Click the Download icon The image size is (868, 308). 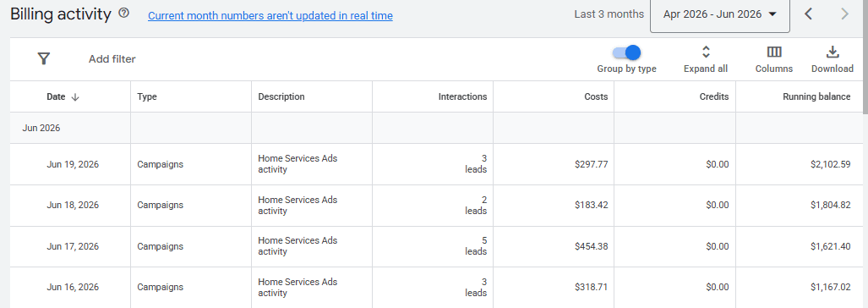tap(833, 52)
